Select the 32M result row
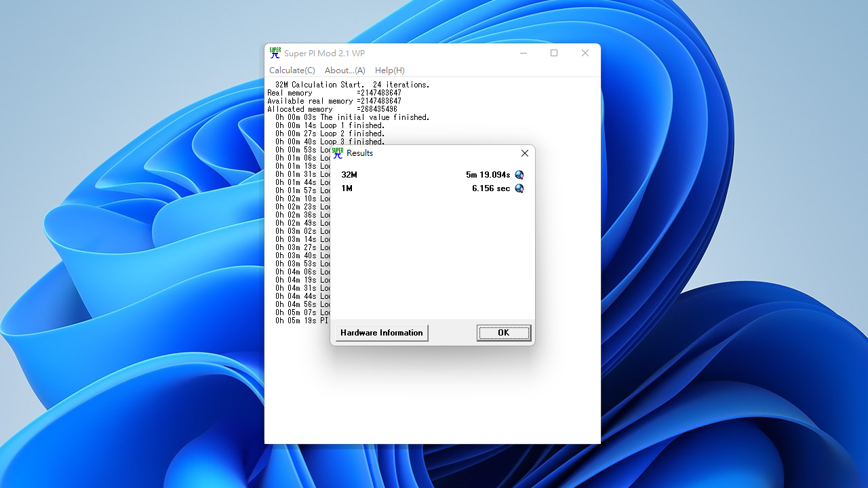 tap(349, 174)
